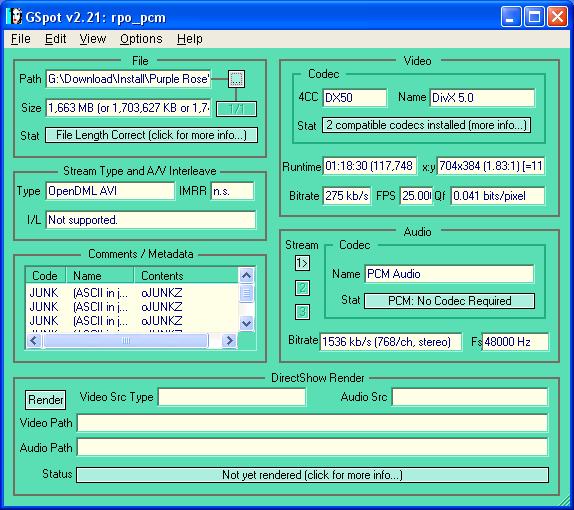Select audio stream 2 button

[302, 288]
